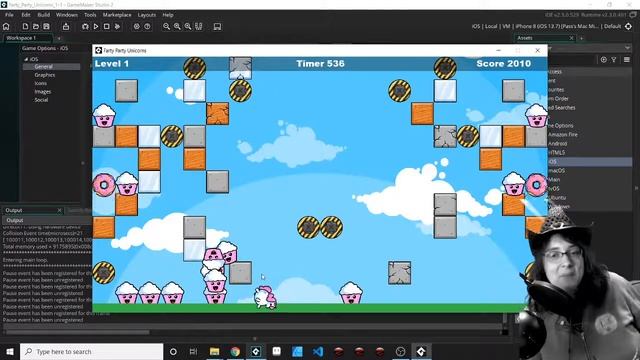Open the Windows Start menu

[x=10, y=351]
